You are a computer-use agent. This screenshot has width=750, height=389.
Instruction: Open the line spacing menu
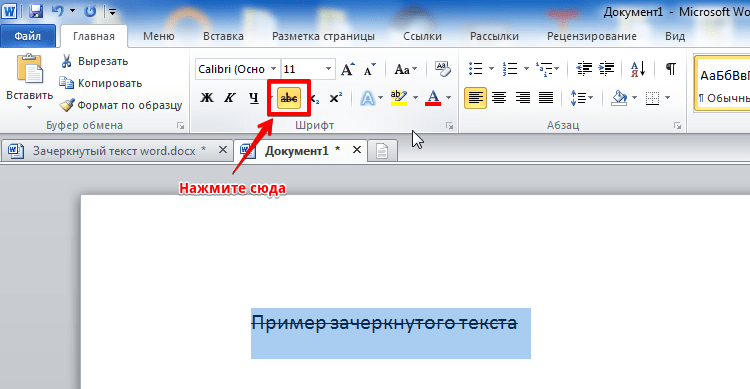click(x=582, y=98)
